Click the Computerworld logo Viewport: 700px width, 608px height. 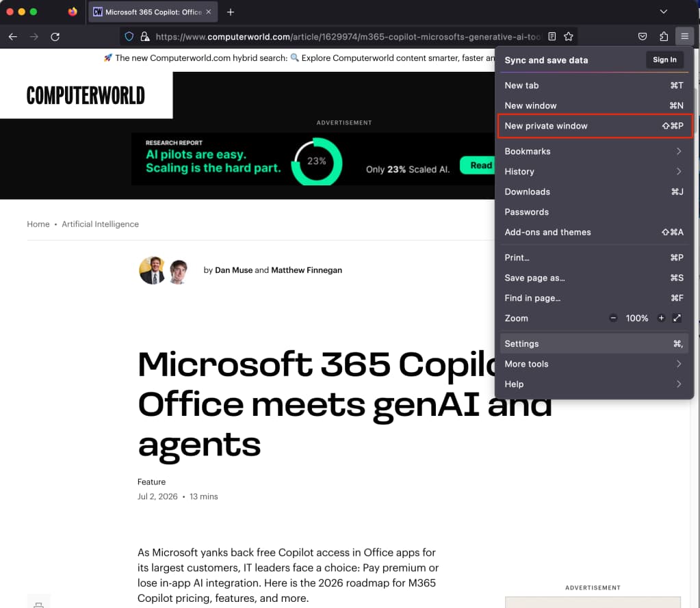click(86, 96)
